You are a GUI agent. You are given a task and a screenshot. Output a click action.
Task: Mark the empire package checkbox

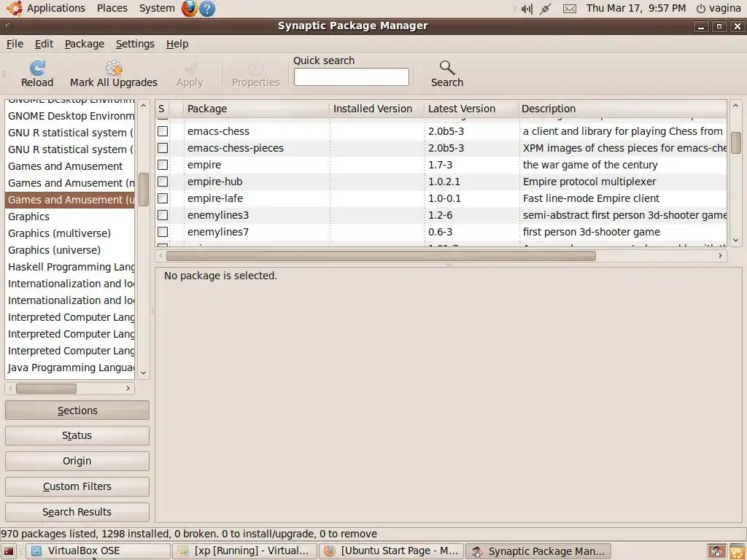coord(163,165)
